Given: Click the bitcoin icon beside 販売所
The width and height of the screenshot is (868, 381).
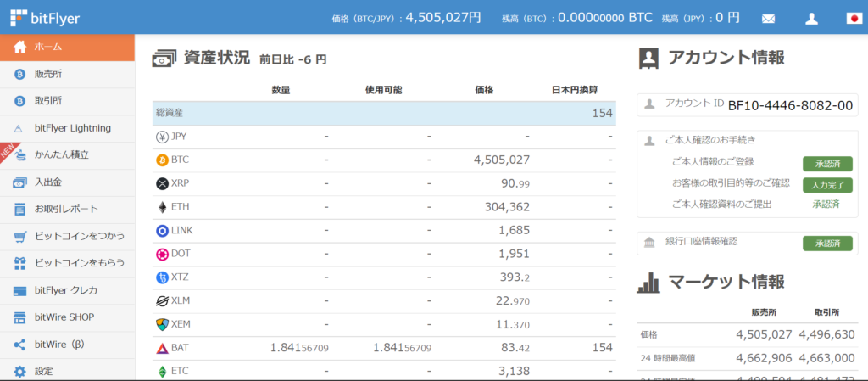Looking at the screenshot, I should coord(20,74).
